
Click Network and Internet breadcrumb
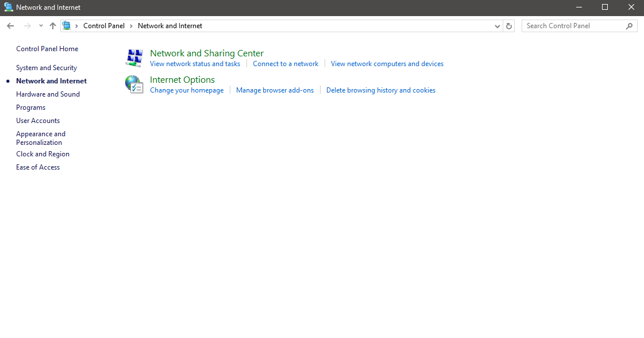click(170, 26)
